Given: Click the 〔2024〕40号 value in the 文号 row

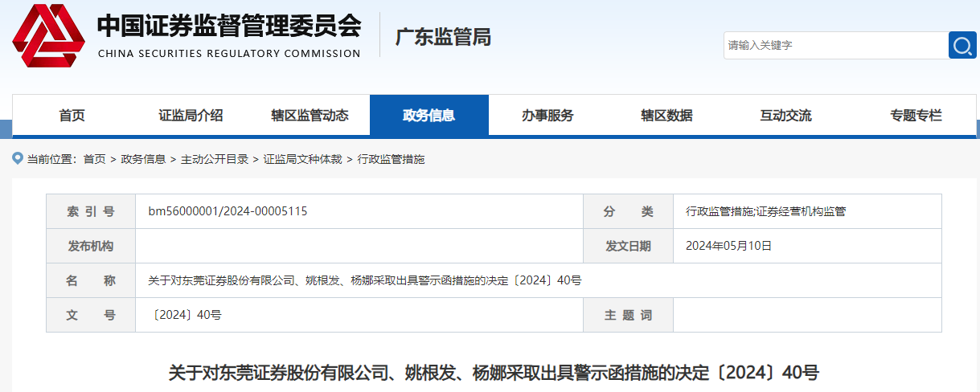Looking at the screenshot, I should point(187,315).
